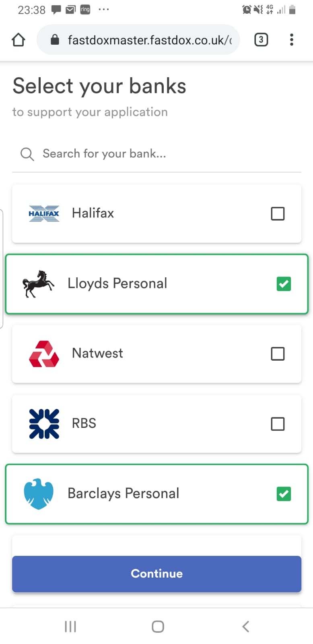
Task: Tick the RBS checkbox
Action: pyautogui.click(x=278, y=424)
